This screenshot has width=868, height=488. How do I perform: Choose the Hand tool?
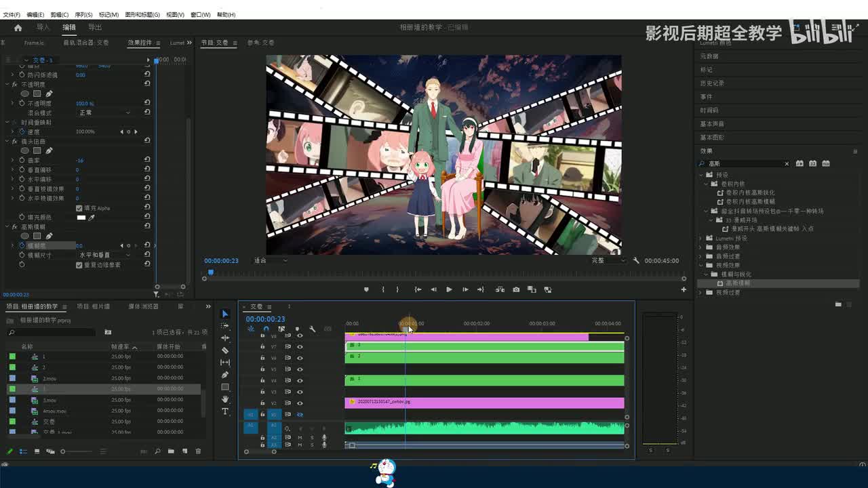[x=225, y=399]
